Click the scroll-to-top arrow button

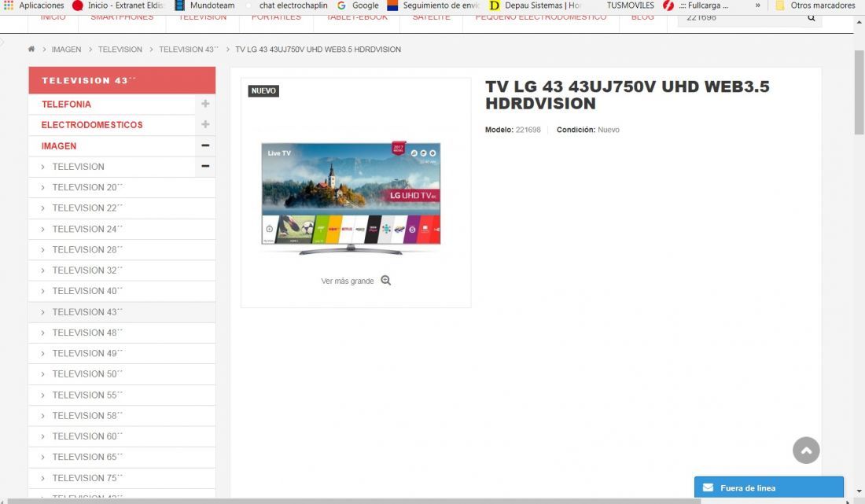pos(806,450)
